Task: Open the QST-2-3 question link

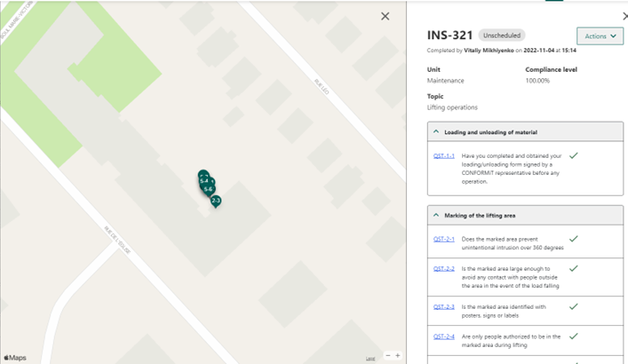Action: pyautogui.click(x=444, y=307)
